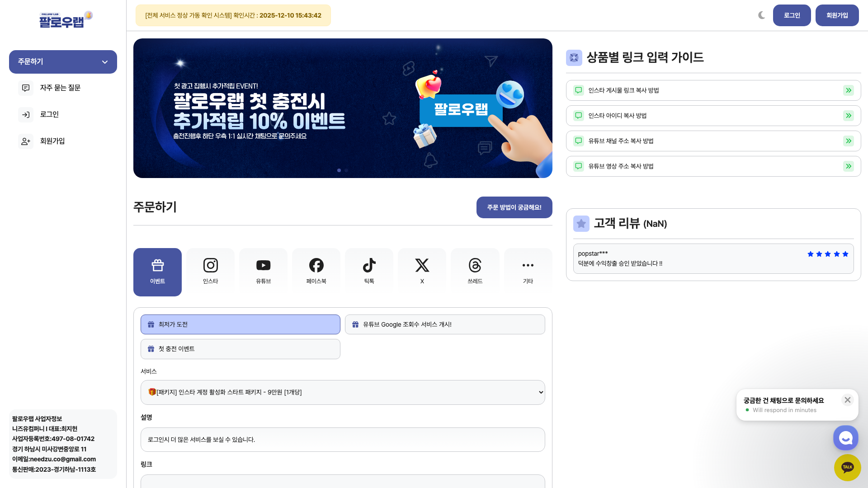
Task: Open 자주 묻는 질문 in sidebar
Action: click(60, 88)
